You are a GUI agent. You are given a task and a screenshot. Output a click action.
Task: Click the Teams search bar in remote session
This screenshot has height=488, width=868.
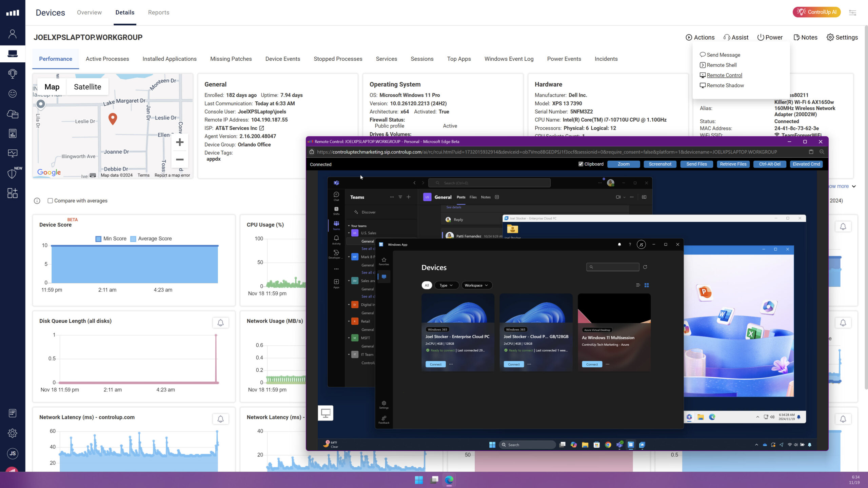pyautogui.click(x=489, y=183)
